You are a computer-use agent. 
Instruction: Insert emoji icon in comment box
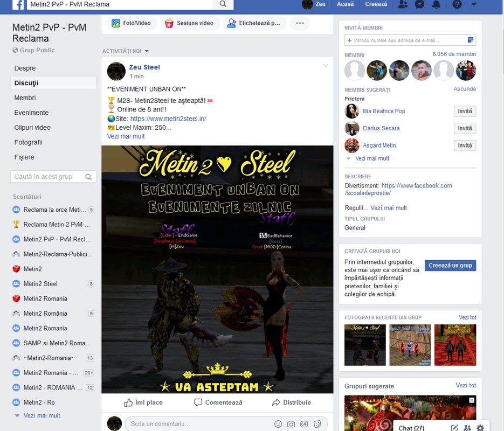tap(278, 424)
